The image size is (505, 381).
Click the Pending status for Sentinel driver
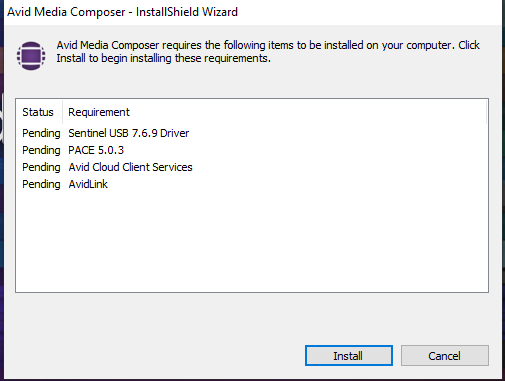[x=41, y=133]
